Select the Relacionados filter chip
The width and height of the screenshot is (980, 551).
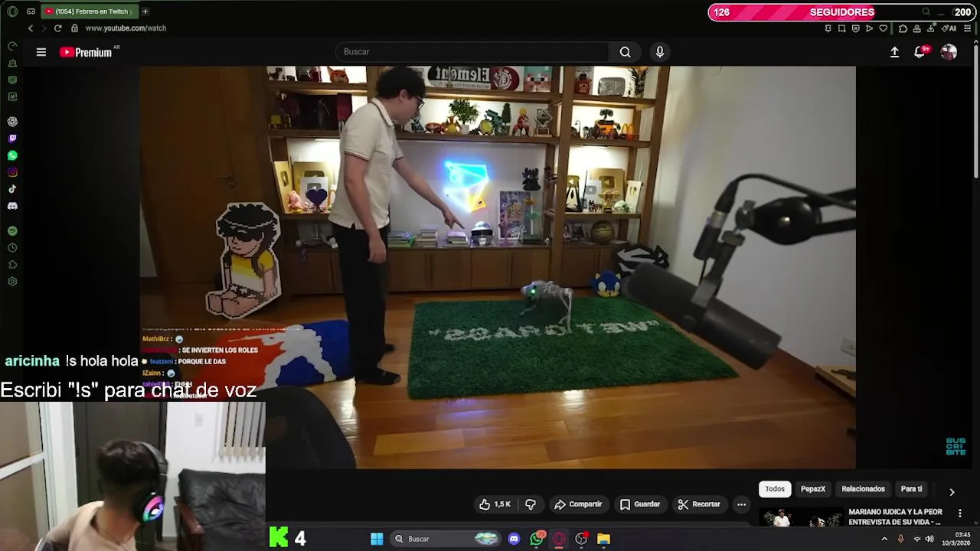point(863,489)
